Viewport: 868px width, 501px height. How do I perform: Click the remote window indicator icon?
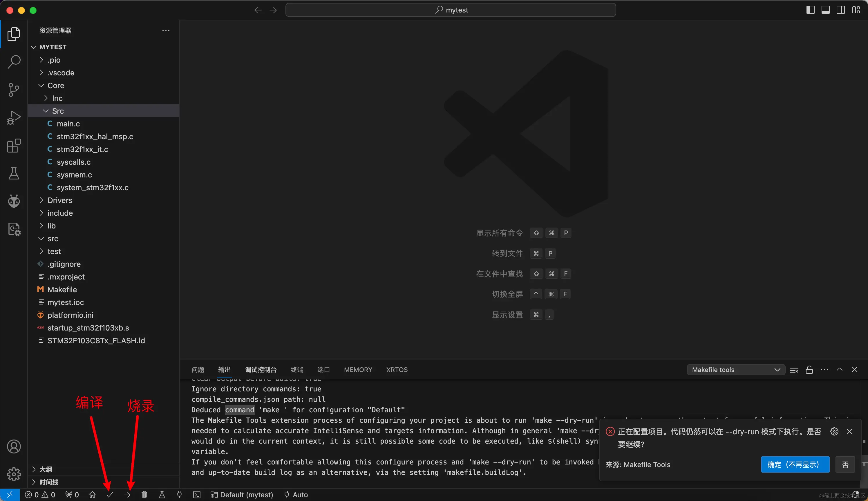point(10,495)
